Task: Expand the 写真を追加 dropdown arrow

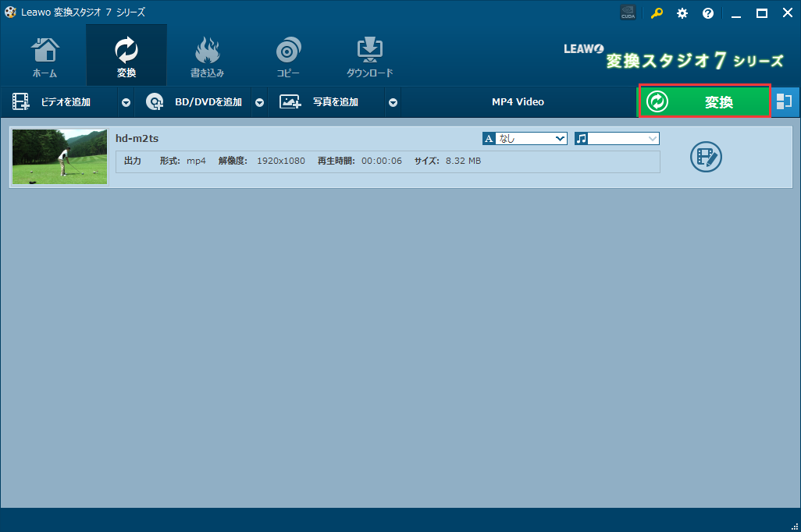Action: click(x=393, y=102)
